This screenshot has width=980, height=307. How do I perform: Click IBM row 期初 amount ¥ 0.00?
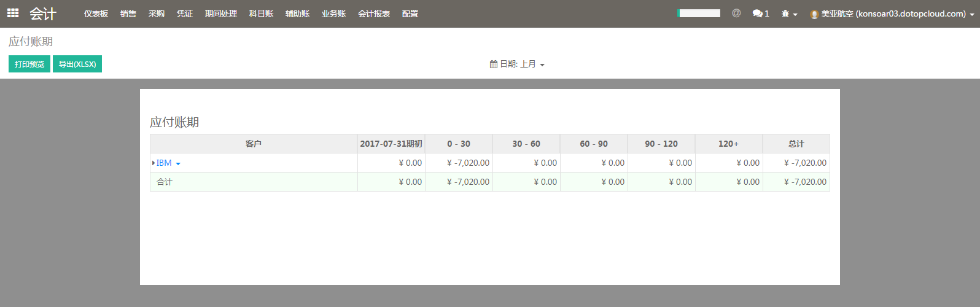pos(410,163)
